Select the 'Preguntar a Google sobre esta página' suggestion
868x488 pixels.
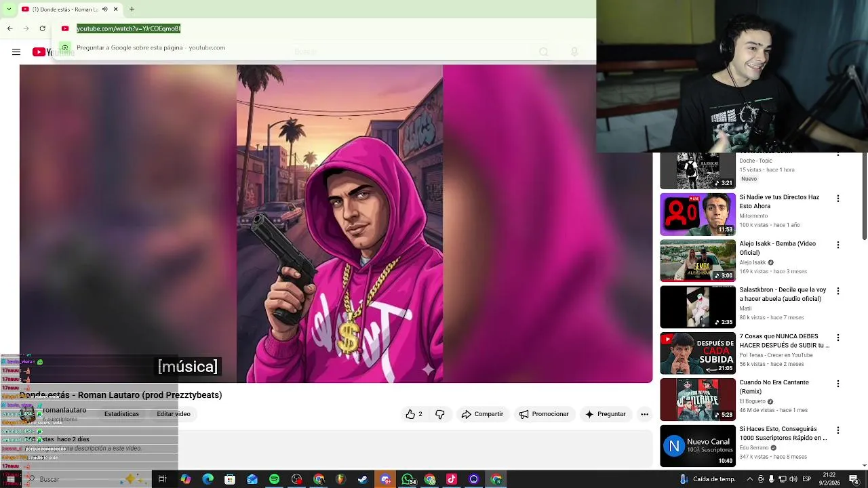(x=151, y=47)
